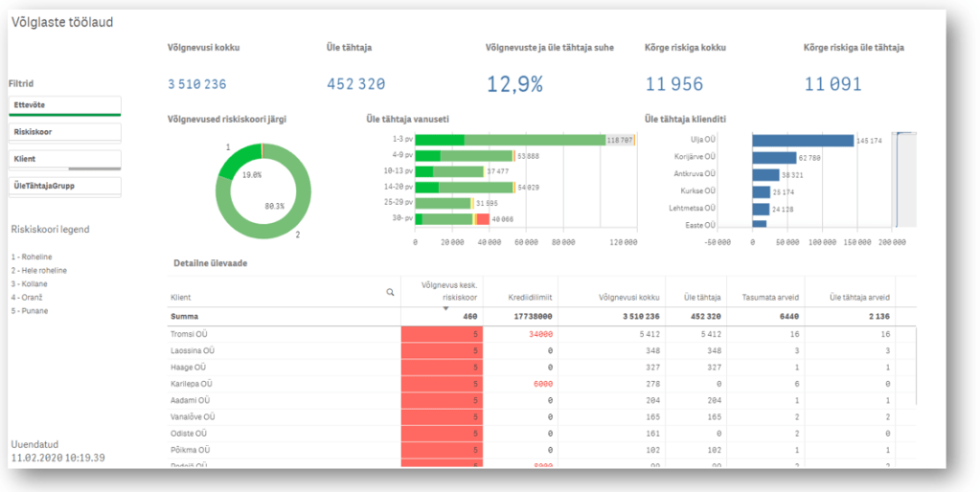The image size is (980, 492).
Task: Select the Ulja OÜ bar in client chart
Action: pyautogui.click(x=802, y=141)
